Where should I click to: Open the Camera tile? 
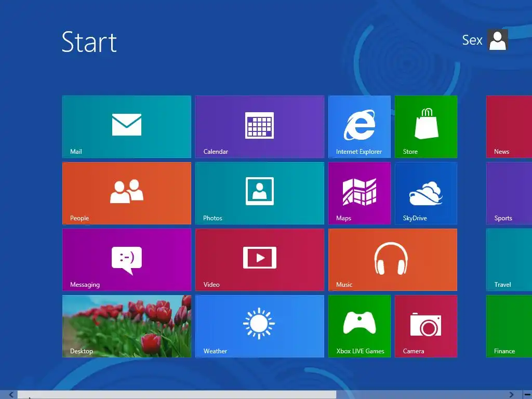pos(426,326)
